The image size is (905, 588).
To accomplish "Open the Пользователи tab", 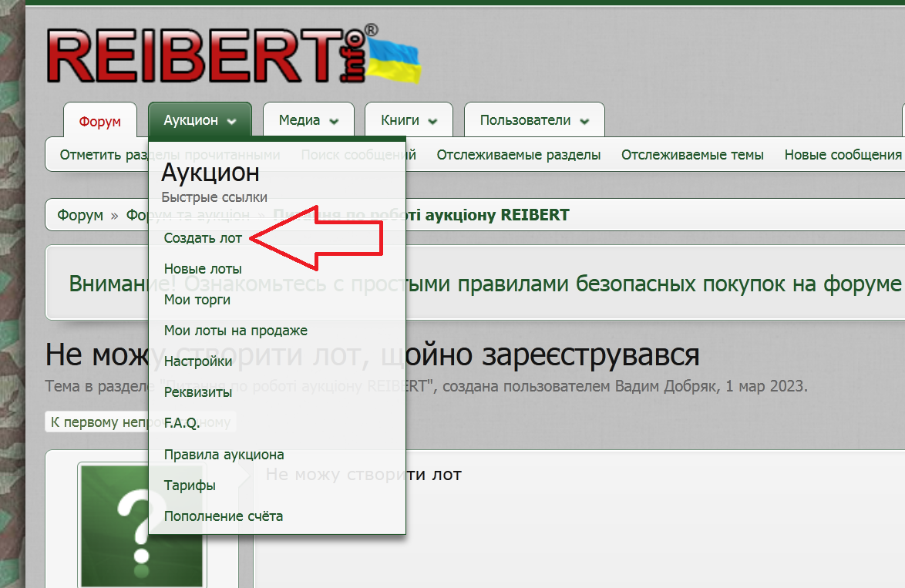I will tap(534, 120).
